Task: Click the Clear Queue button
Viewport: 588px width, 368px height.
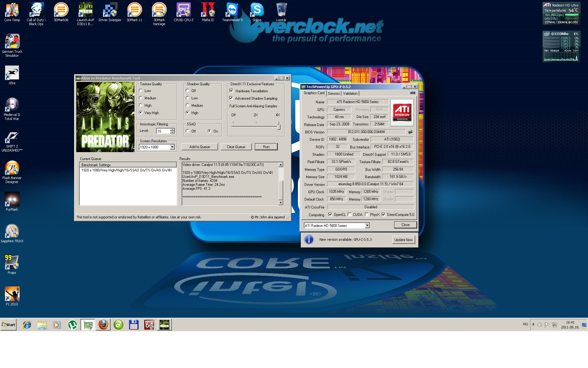Action: click(x=236, y=147)
